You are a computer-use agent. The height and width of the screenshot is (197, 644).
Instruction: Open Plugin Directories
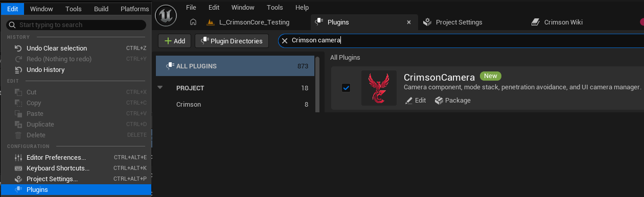pyautogui.click(x=232, y=41)
